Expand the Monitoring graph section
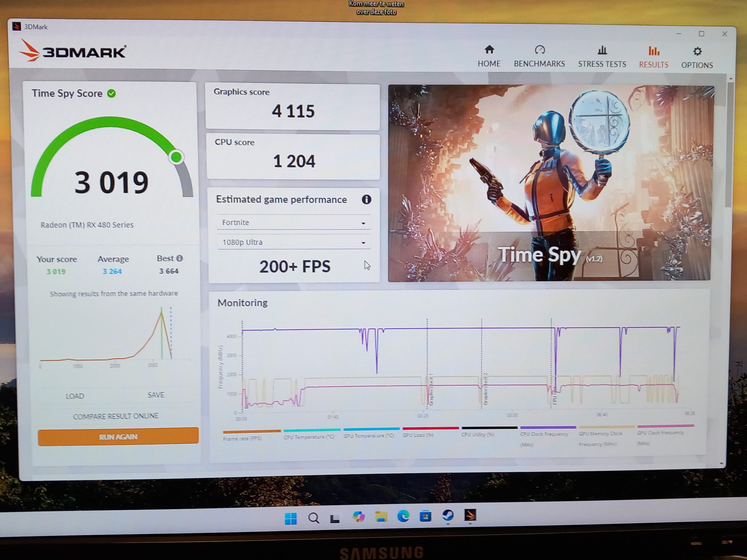 242,303
